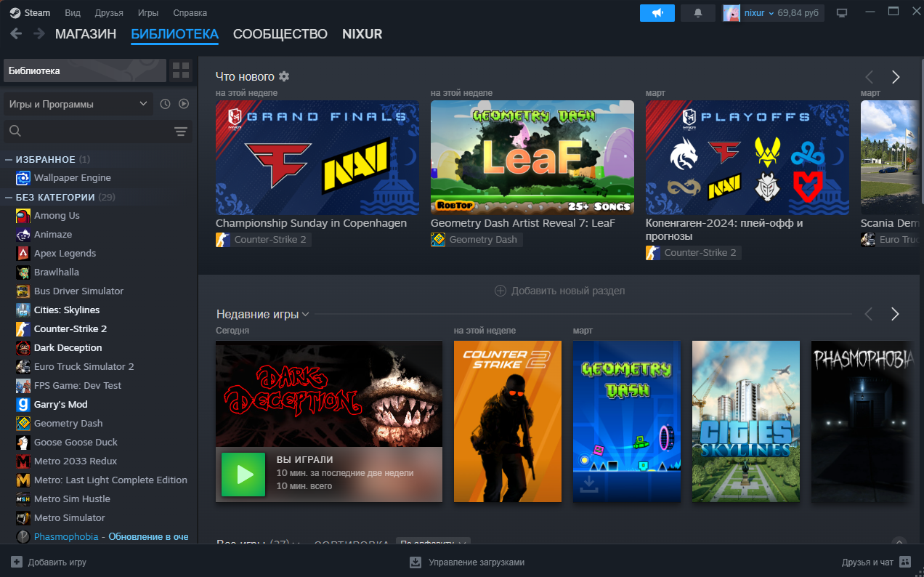Viewport: 924px width, 577px height.
Task: Open Geometry Dash tag under LeaF news
Action: (476, 240)
